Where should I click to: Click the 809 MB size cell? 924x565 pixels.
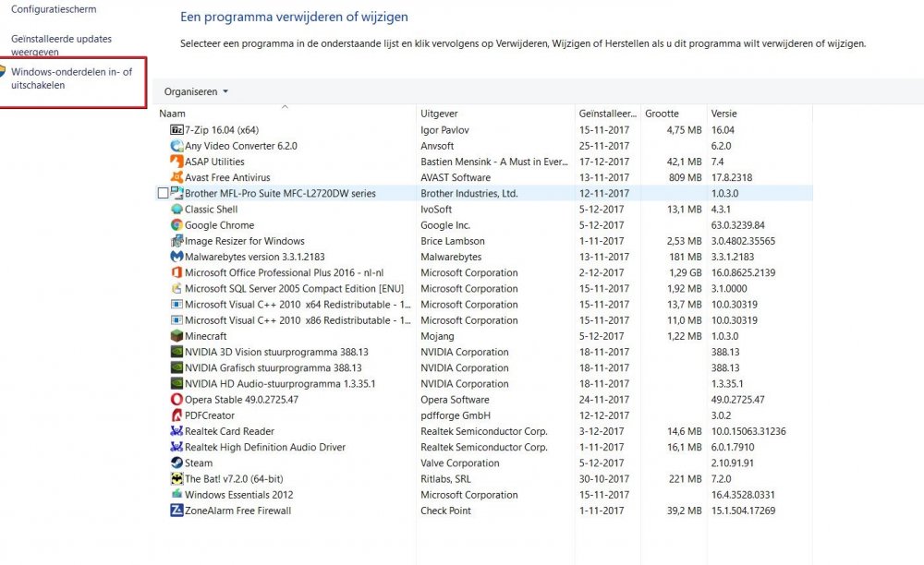point(686,177)
